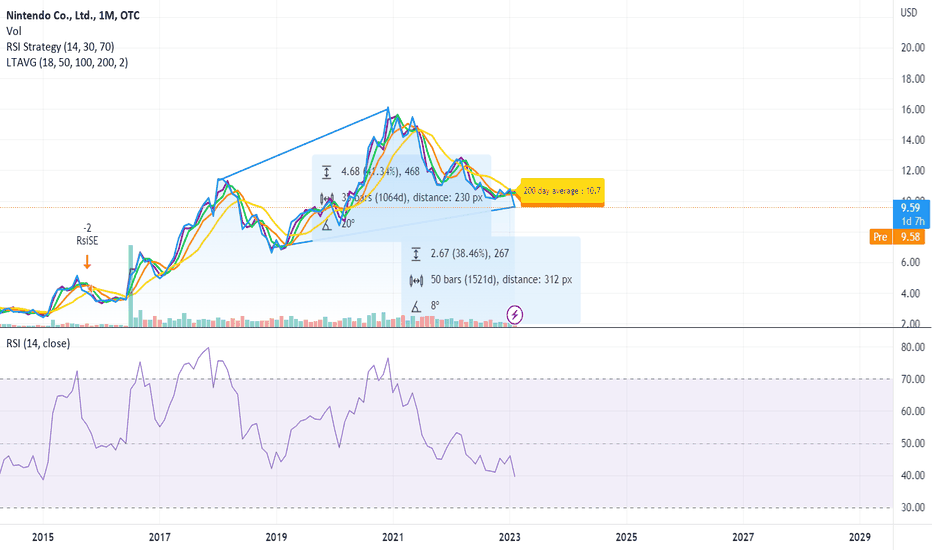Screen dimensions: 932x550
Task: Click the 40.00 RSI axis label
Action: [x=913, y=476]
